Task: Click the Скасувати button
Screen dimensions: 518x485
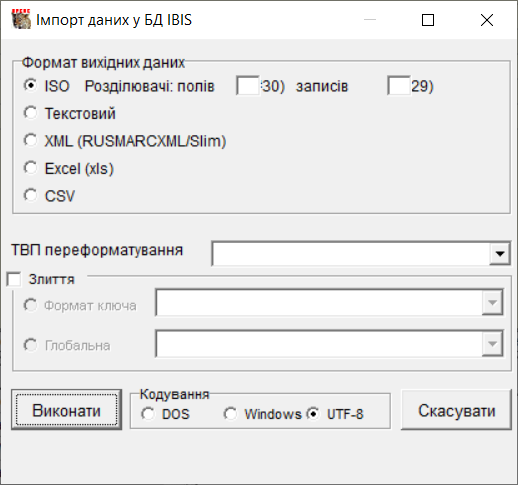Action: (x=456, y=410)
